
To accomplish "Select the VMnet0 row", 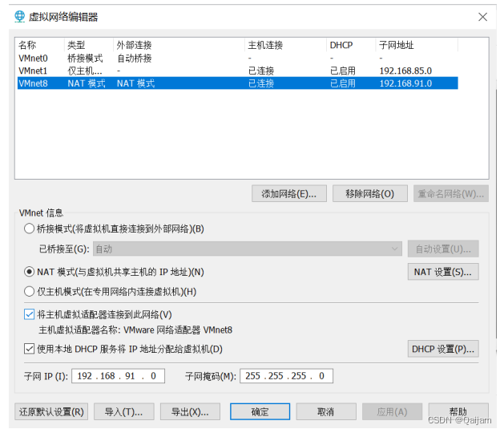I will tap(238, 59).
